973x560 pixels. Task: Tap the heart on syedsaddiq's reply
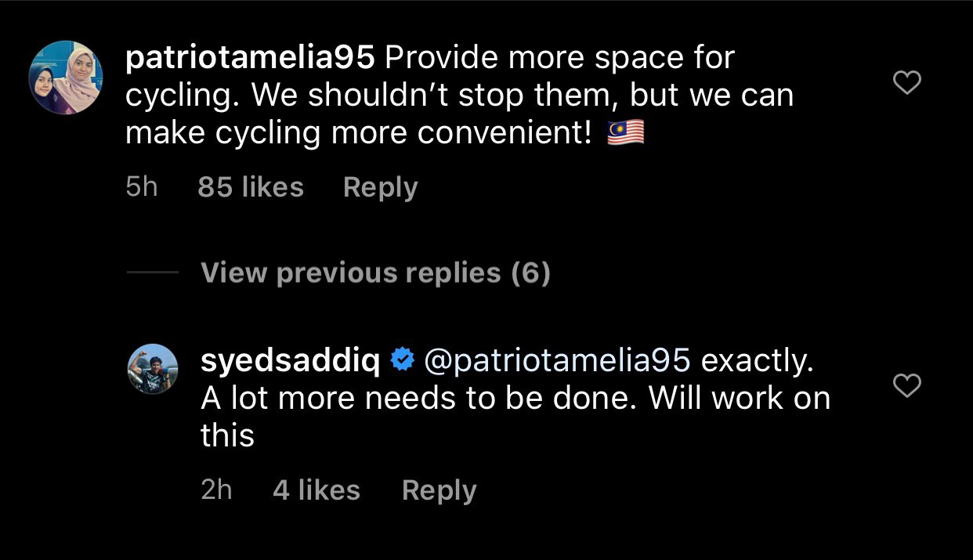point(907,385)
